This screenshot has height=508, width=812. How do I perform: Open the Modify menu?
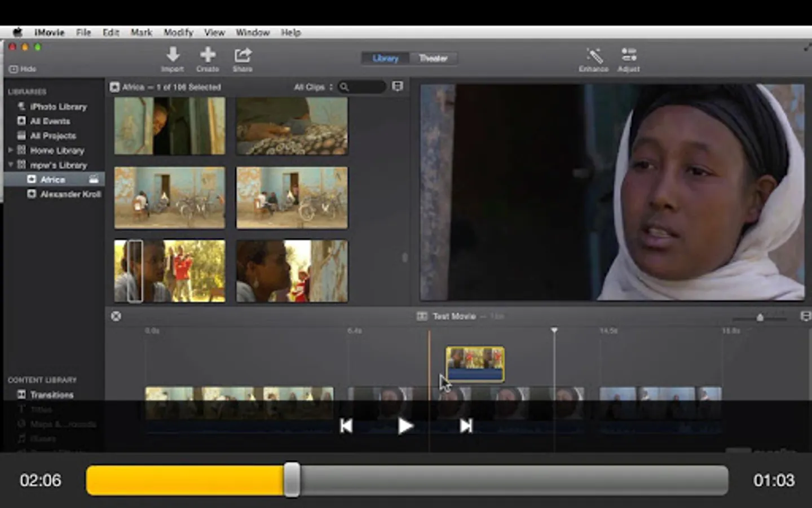178,32
